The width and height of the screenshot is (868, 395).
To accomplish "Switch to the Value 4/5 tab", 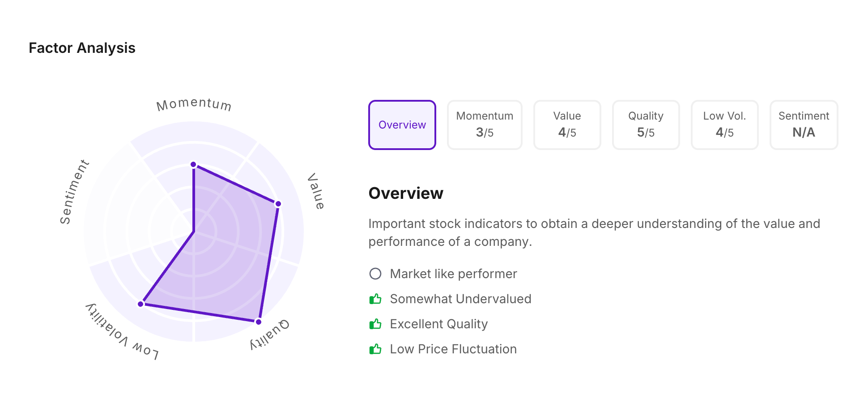I will [567, 125].
